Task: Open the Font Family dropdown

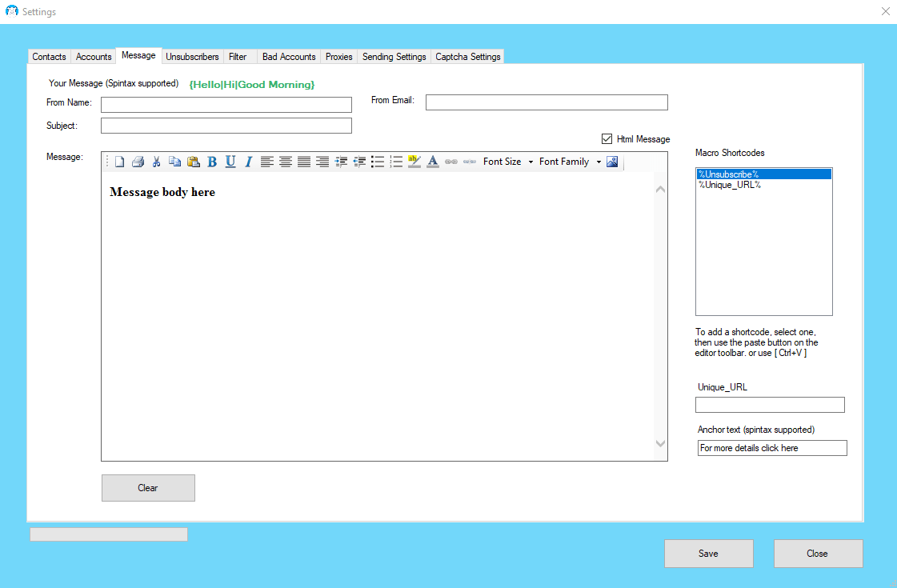Action: pyautogui.click(x=570, y=162)
